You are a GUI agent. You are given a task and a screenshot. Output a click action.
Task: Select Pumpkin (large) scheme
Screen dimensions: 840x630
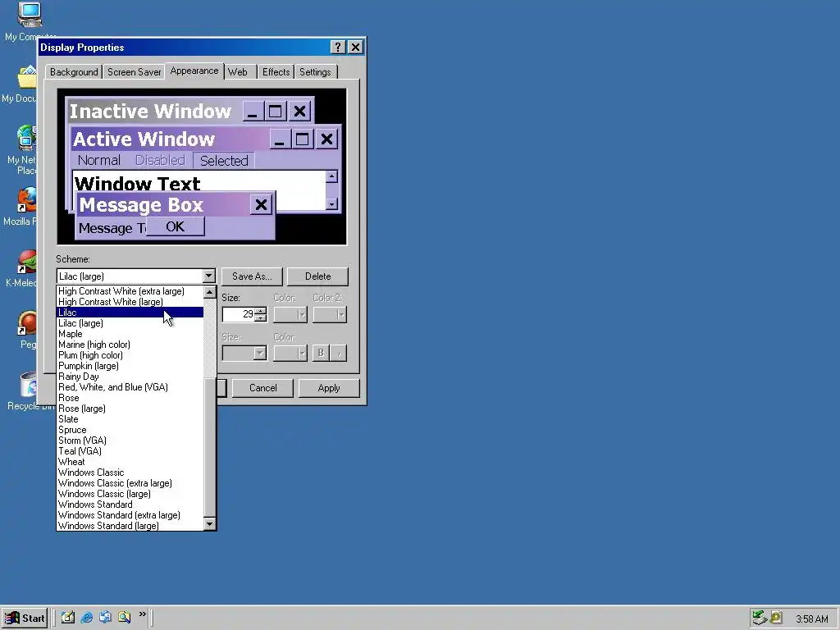[x=130, y=366]
